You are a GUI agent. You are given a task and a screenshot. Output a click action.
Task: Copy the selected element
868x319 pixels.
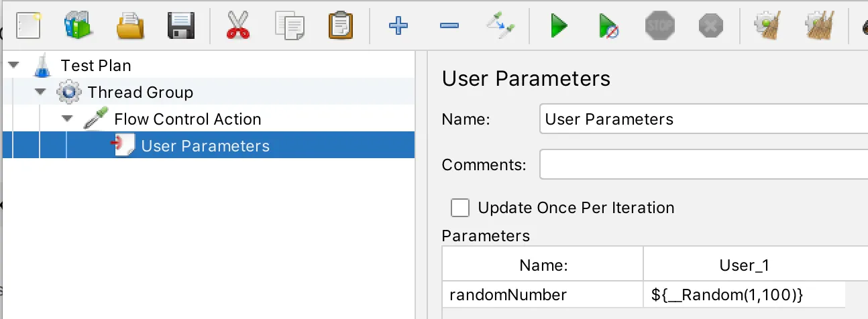pos(290,26)
